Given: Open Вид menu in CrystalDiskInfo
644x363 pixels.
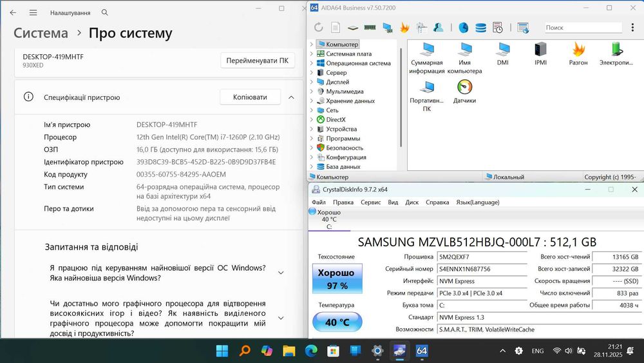Looking at the screenshot, I should [x=393, y=202].
